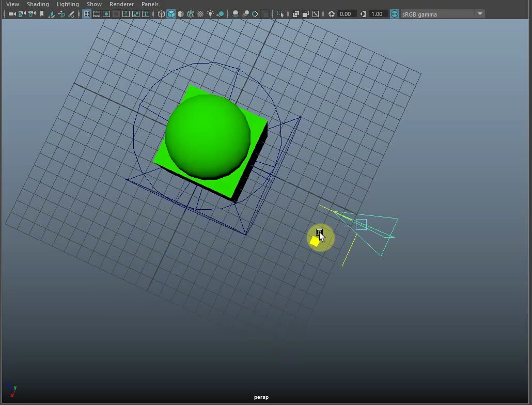Click the Wireframe on Shaded icon
The height and width of the screenshot is (405, 532).
click(x=191, y=14)
